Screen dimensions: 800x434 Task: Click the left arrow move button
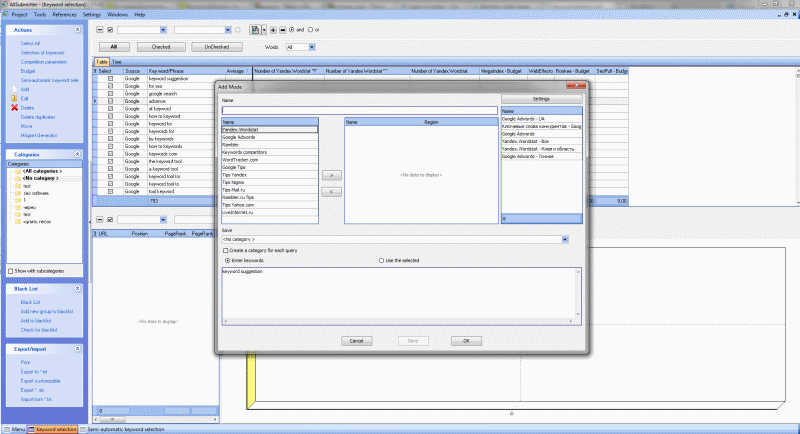coord(331,190)
